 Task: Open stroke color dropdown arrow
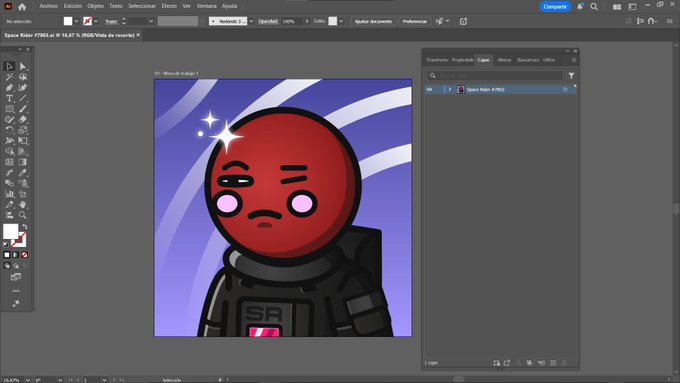96,21
